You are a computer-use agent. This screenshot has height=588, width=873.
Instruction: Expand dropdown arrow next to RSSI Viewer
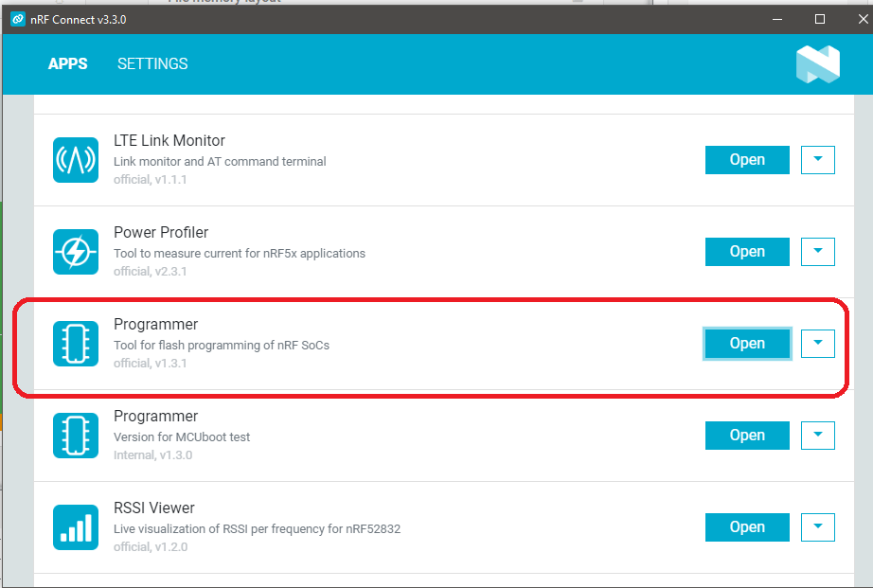[818, 527]
